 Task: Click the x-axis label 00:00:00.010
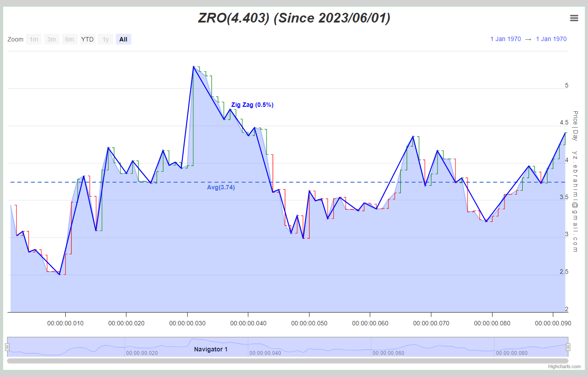pos(65,323)
